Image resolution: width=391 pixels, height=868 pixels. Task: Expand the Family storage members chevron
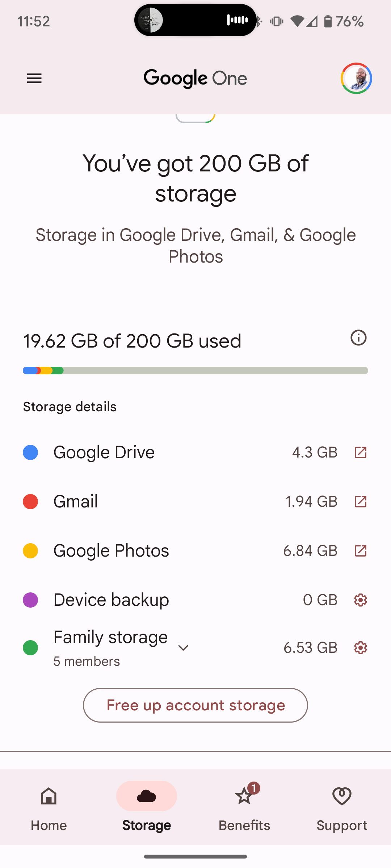point(184,648)
